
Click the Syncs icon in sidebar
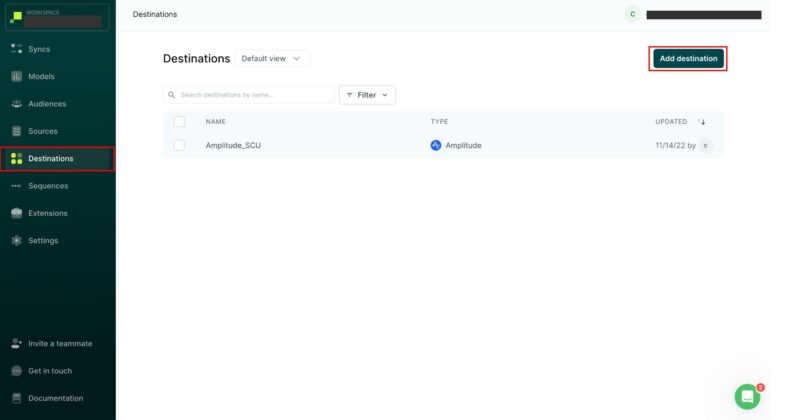[16, 49]
